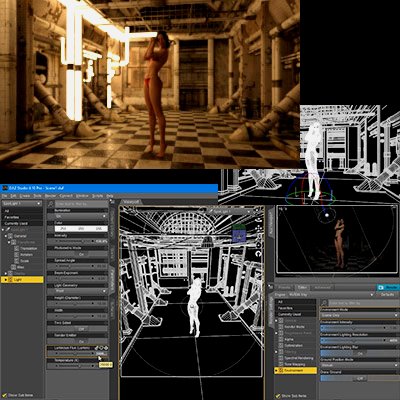
Task: Select the orbit camera control in viewport
Action: point(259,220)
